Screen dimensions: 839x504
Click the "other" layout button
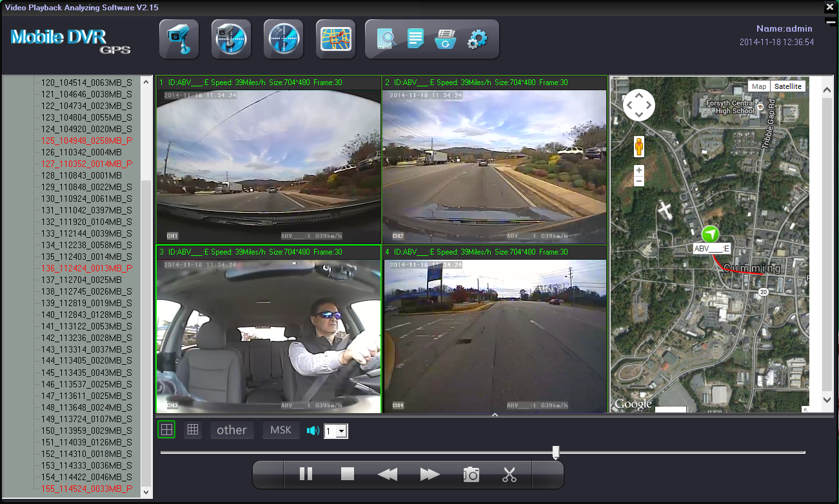(x=232, y=431)
